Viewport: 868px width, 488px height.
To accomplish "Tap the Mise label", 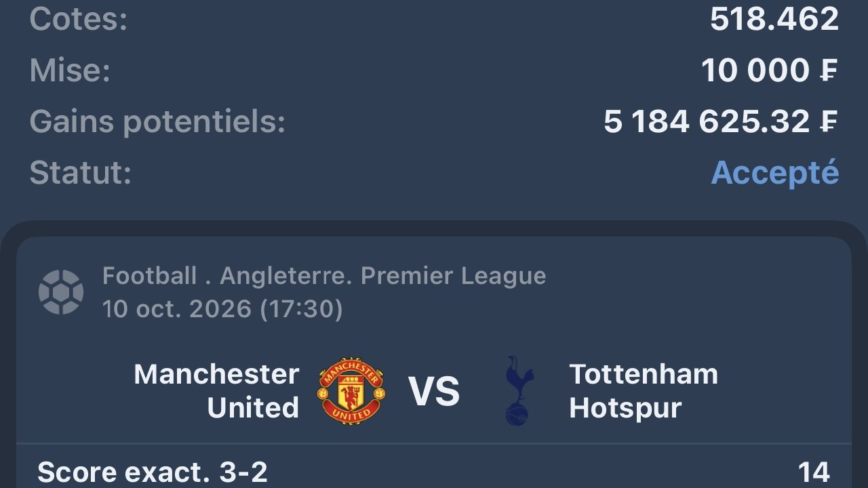I will [x=70, y=70].
